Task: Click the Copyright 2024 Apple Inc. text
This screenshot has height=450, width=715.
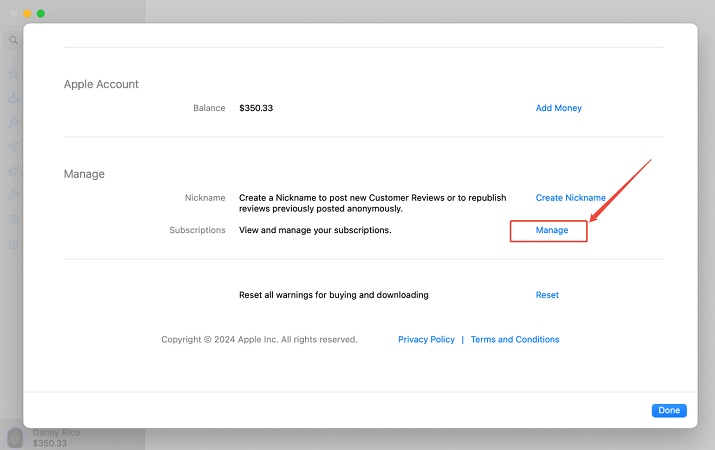Action: 259,340
